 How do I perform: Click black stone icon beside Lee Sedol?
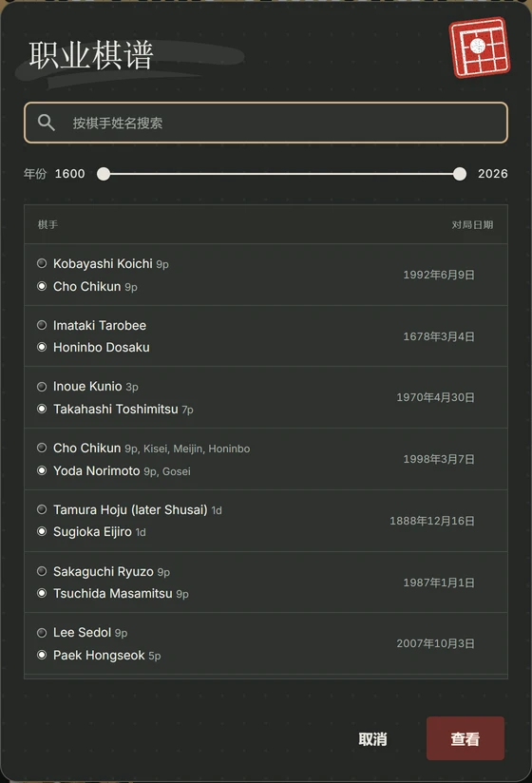click(42, 633)
